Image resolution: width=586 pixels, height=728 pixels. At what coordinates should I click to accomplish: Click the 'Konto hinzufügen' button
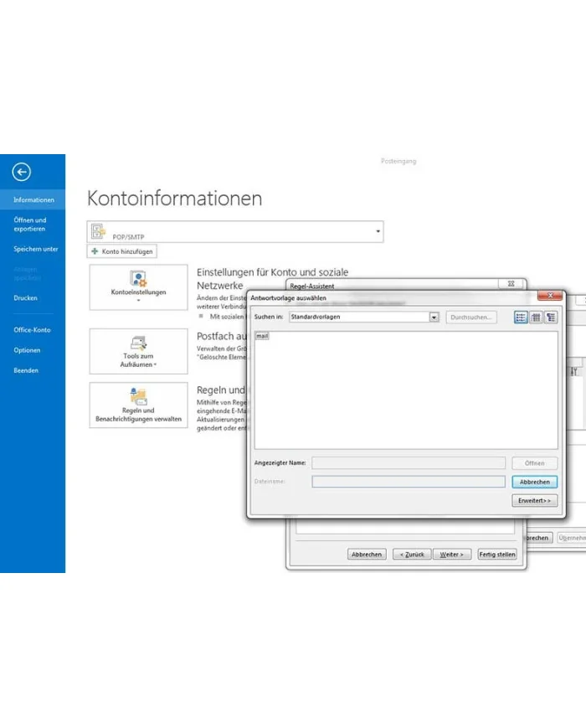(122, 251)
